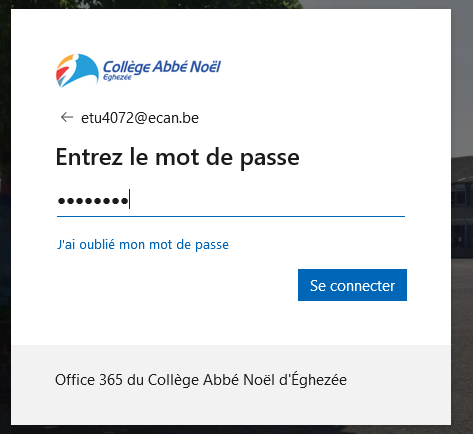Click the Collège Abbé Noël logo emblem
Viewport: 473px width, 434px height.
point(77,70)
